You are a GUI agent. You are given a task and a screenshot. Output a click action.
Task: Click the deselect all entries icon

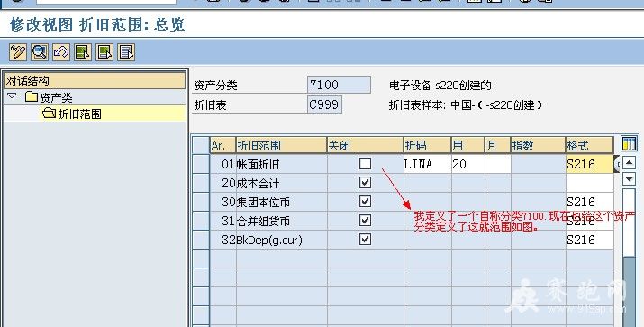tap(126, 52)
